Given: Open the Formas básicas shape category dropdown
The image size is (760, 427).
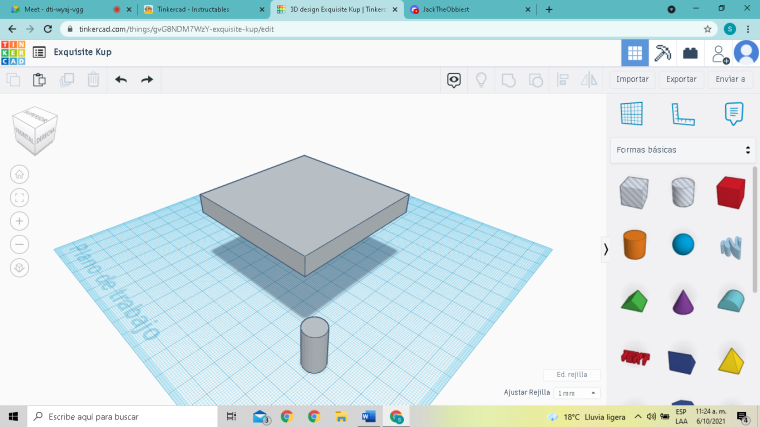Looking at the screenshot, I should [x=682, y=150].
